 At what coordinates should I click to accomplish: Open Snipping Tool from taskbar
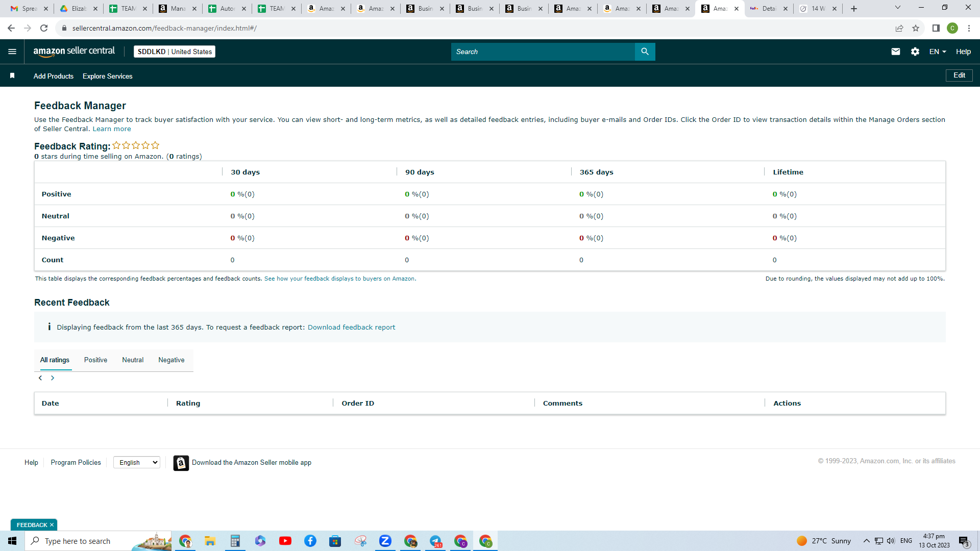click(360, 541)
